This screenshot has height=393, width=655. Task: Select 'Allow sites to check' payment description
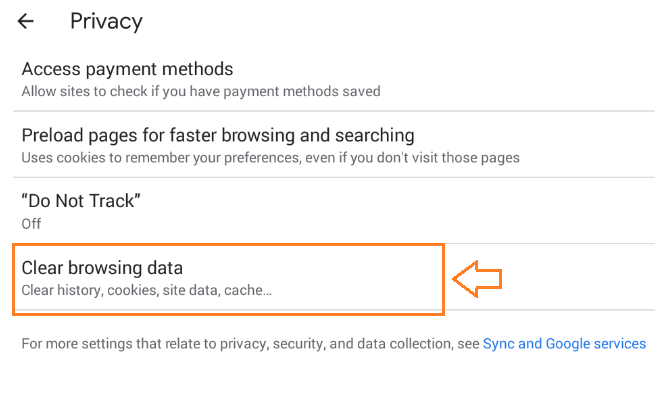point(201,91)
